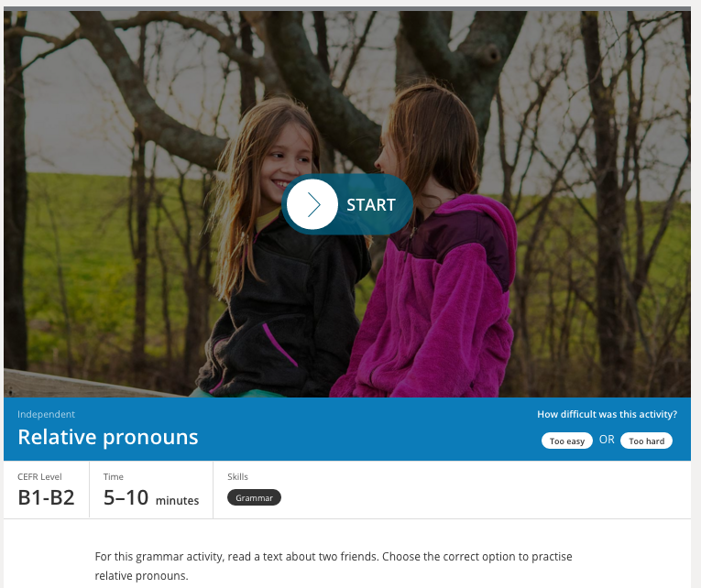The width and height of the screenshot is (701, 588).
Task: Click the Skills label
Action: (x=237, y=477)
